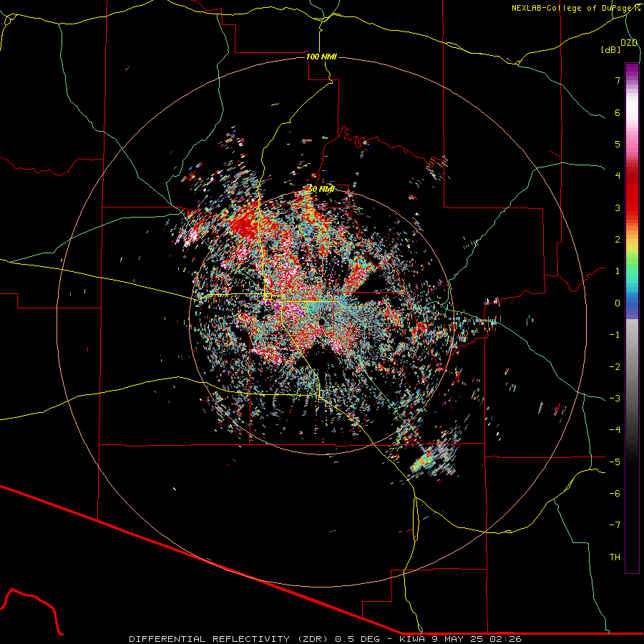Pick the -7 value on the legend
The width and height of the screenshot is (644, 644).
click(x=615, y=525)
